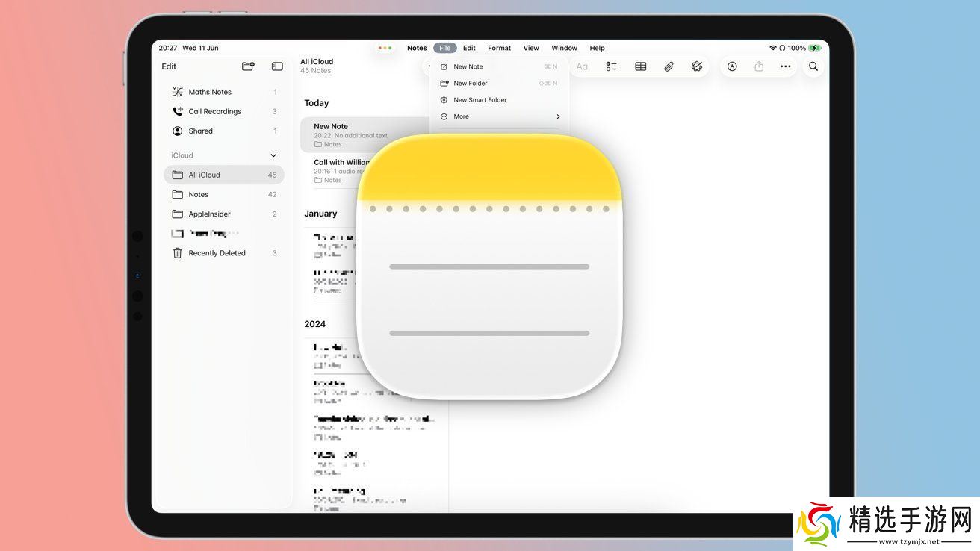Open the Aa text format options
The width and height of the screenshot is (980, 551).
pos(582,66)
